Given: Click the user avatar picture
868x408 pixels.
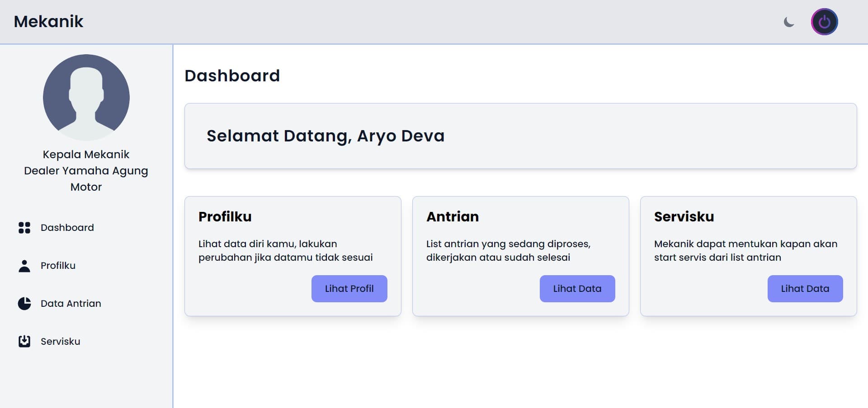Looking at the screenshot, I should (86, 98).
